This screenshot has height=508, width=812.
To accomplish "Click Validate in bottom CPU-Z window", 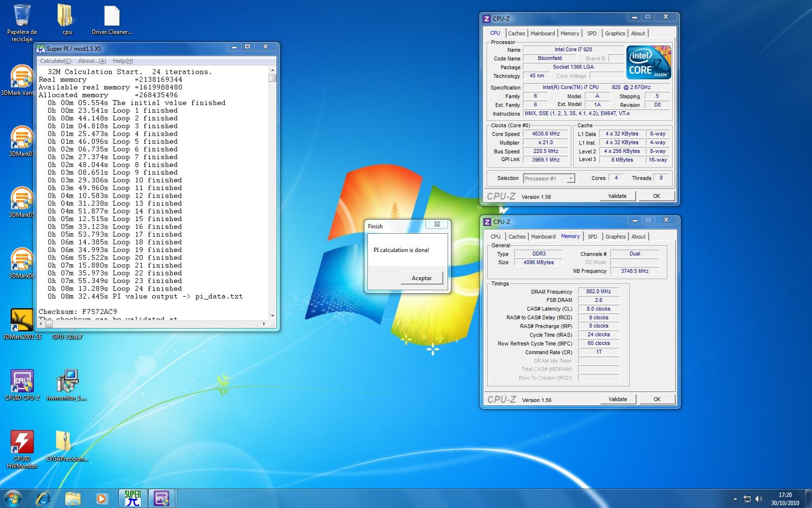I will [x=618, y=399].
